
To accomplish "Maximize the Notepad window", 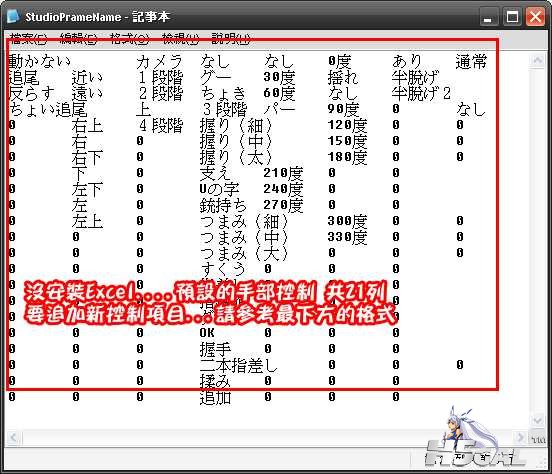I will (x=512, y=17).
